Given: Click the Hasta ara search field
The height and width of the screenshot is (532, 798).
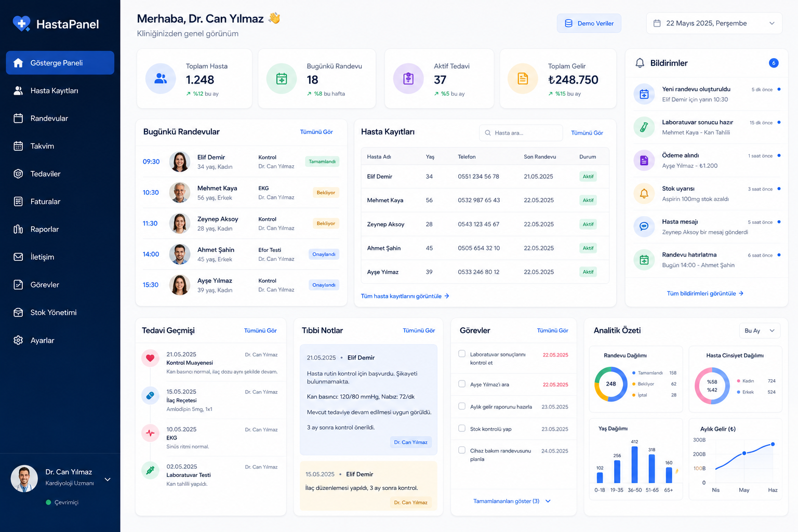Looking at the screenshot, I should [x=521, y=133].
